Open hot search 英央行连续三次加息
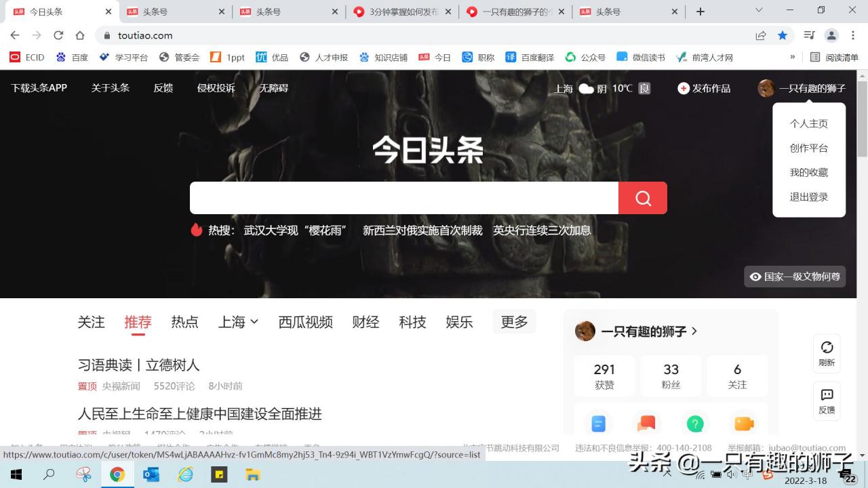 pos(542,230)
